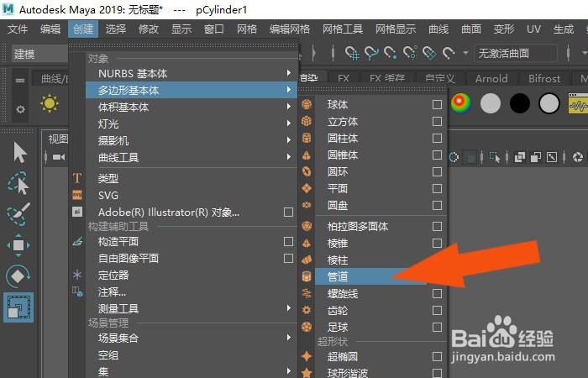Viewport: 588px width, 378px height.
Task: Open the Helix (螺旋线) options box
Action: pyautogui.click(x=437, y=293)
